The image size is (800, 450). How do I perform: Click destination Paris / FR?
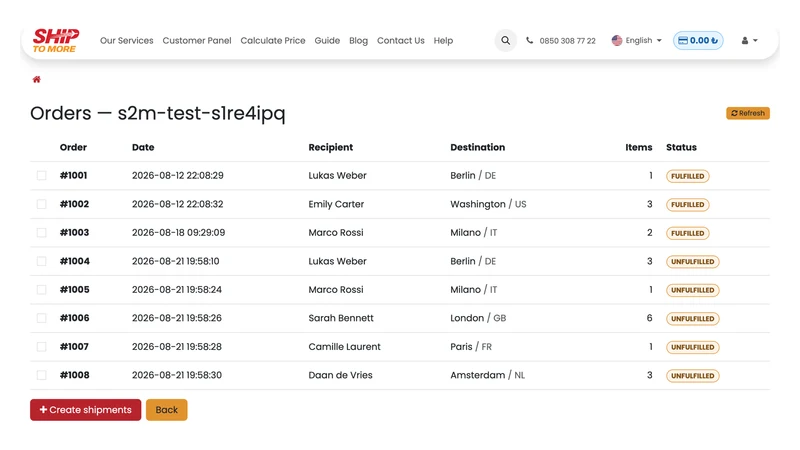tap(471, 346)
